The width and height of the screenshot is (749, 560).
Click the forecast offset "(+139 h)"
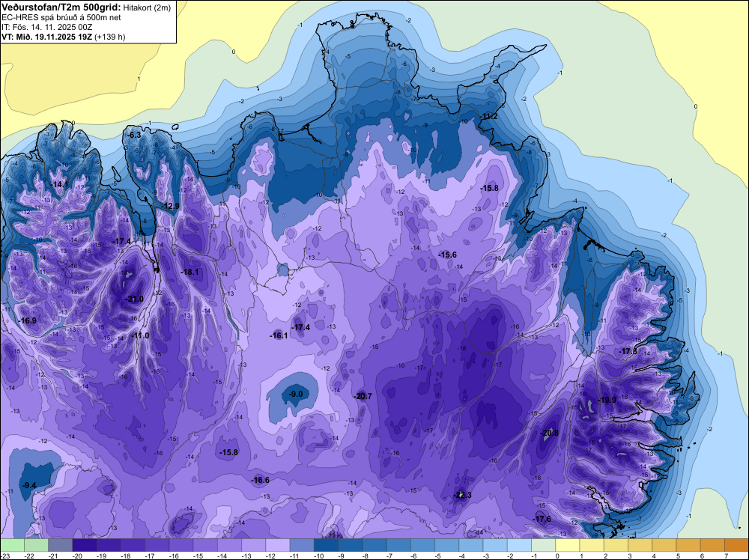click(x=110, y=37)
